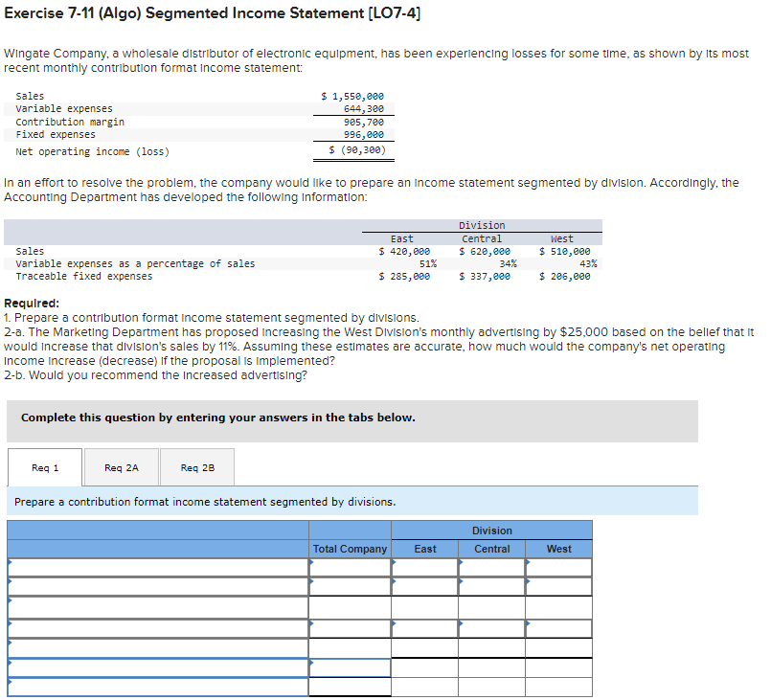Click the Total Company cell in the second row
The height and width of the screenshot is (700, 771).
[350, 584]
